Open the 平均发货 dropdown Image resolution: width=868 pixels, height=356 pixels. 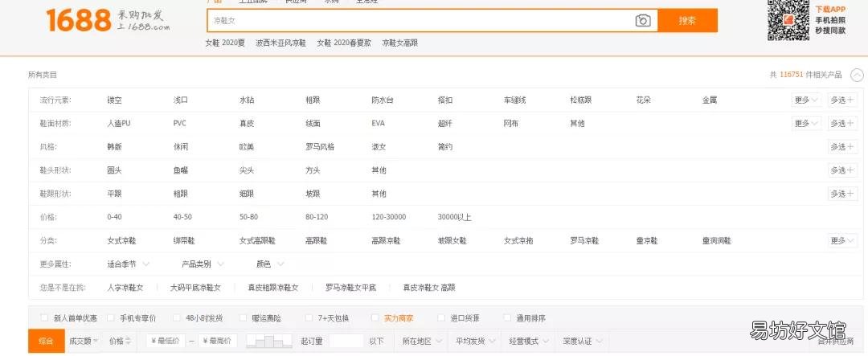point(476,341)
